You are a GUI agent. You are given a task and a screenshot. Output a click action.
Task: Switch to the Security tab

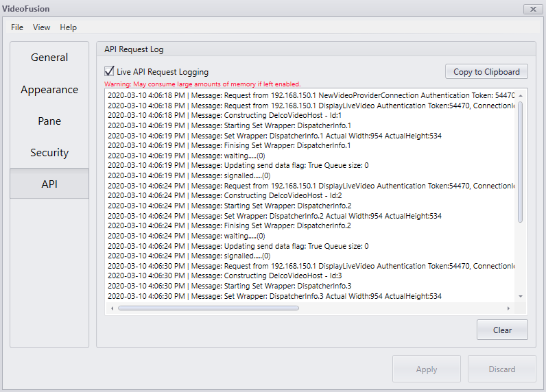[x=49, y=152]
